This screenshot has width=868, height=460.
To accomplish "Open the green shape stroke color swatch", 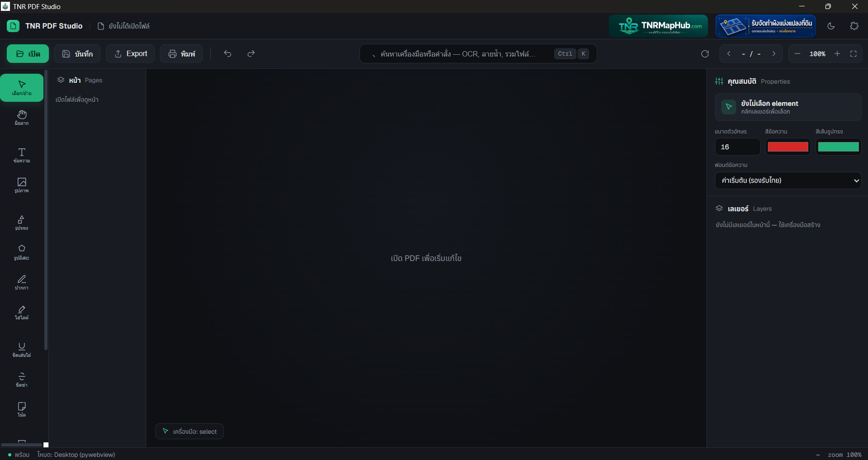I will (838, 147).
